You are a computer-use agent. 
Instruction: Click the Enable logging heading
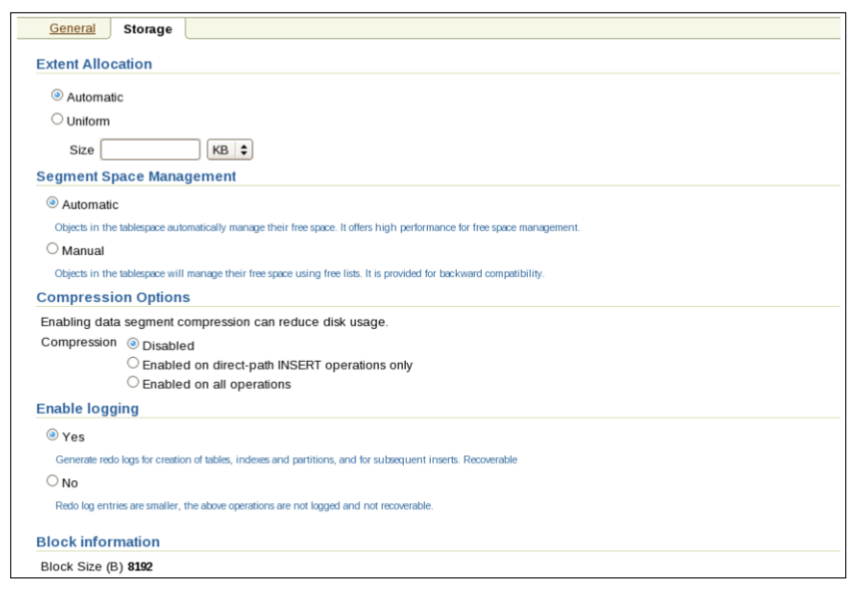[88, 409]
